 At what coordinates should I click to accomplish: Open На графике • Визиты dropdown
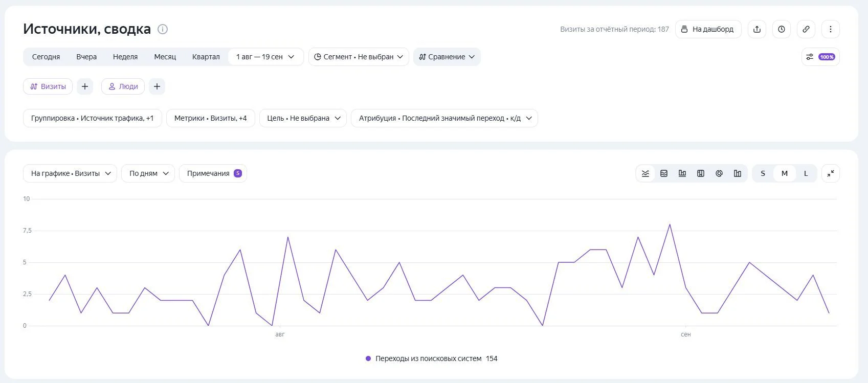[70, 173]
